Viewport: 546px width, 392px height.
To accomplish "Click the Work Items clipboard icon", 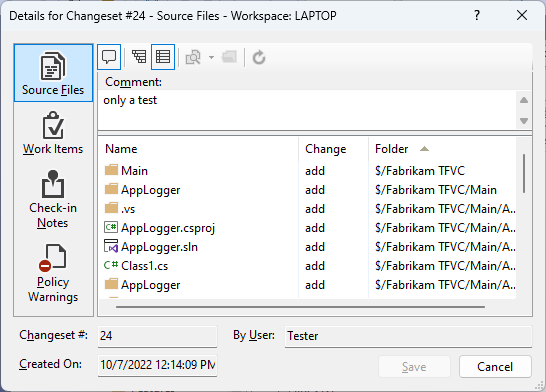I will click(53, 125).
